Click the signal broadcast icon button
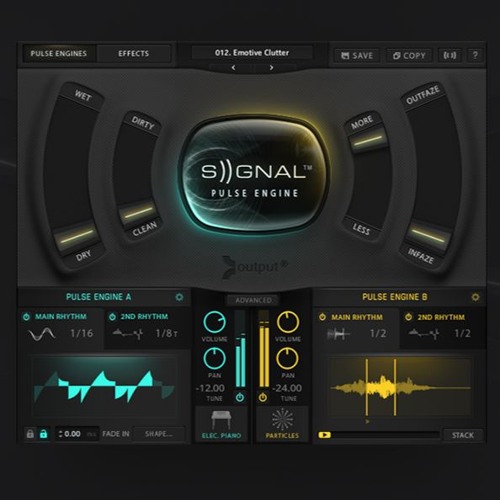The width and height of the screenshot is (500, 500). 450,55
